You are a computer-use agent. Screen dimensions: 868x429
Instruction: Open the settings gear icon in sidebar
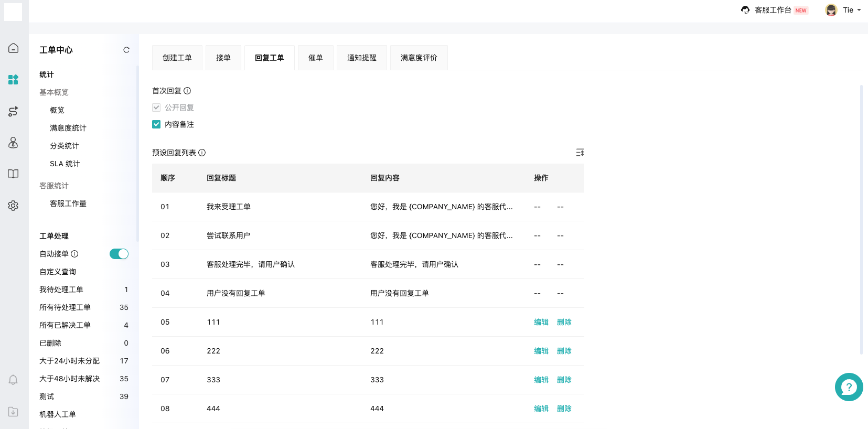pyautogui.click(x=13, y=206)
